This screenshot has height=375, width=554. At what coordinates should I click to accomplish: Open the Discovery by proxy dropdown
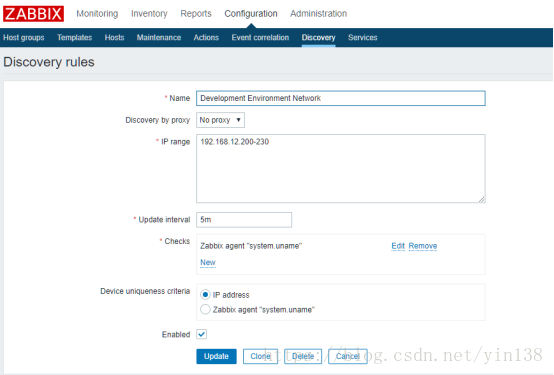coord(220,120)
